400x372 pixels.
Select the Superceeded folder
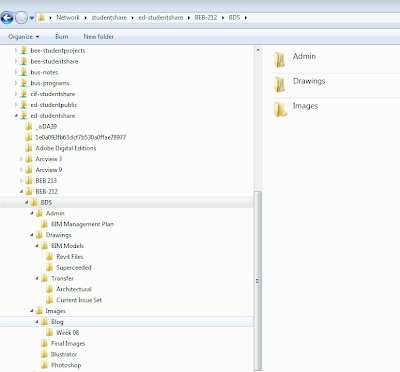point(74,267)
